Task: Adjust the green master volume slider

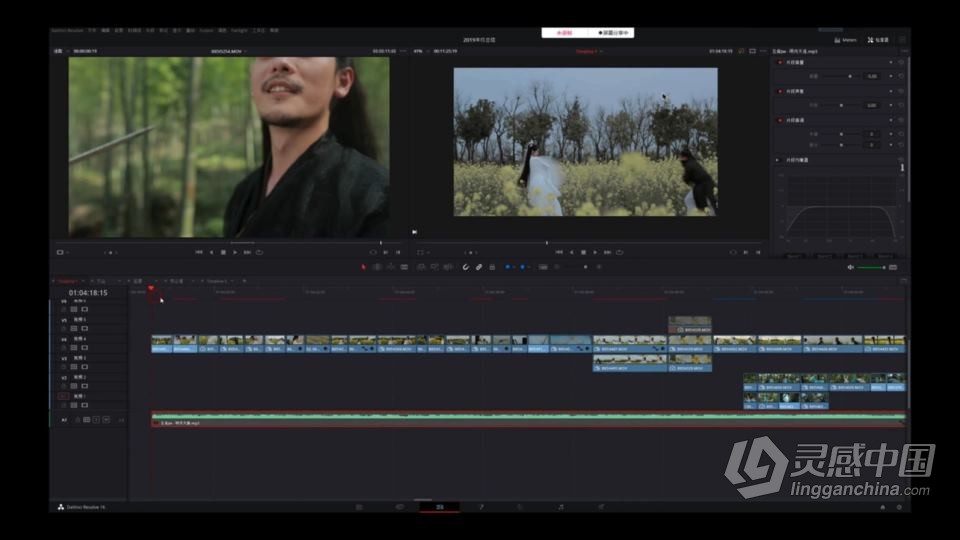Action: [x=871, y=268]
